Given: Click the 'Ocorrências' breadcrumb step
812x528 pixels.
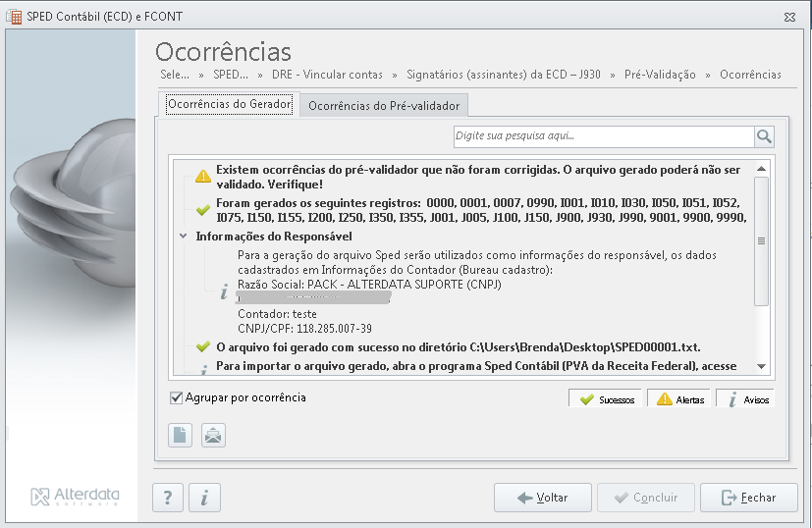Looking at the screenshot, I should pyautogui.click(x=750, y=75).
